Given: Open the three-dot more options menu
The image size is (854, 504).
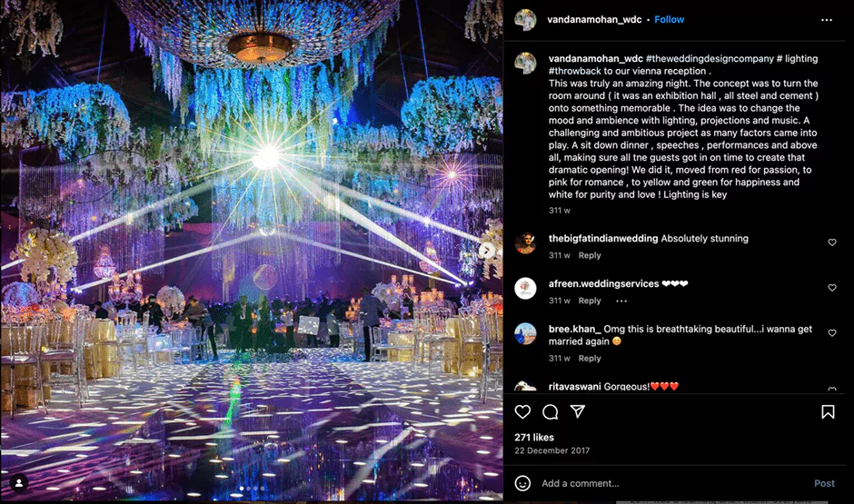Looking at the screenshot, I should 826,20.
